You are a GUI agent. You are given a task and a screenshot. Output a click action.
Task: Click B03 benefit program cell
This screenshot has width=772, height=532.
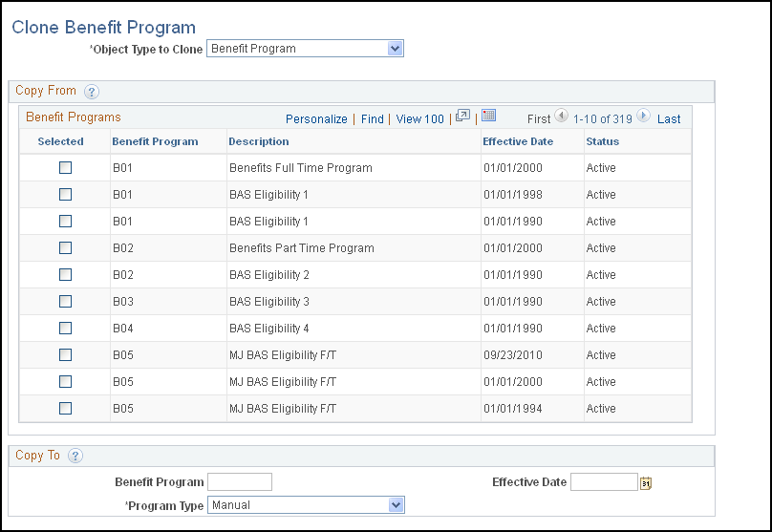coord(123,302)
